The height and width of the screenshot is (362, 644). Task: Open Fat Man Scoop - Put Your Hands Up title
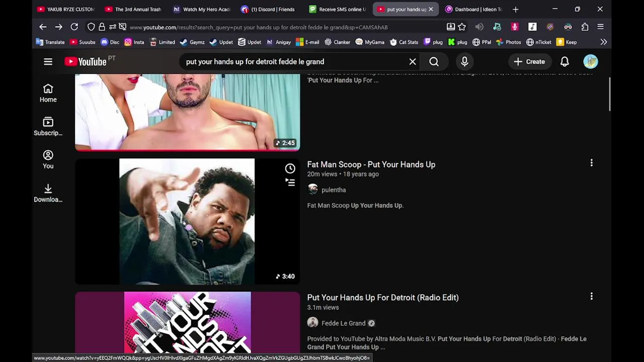pyautogui.click(x=371, y=164)
